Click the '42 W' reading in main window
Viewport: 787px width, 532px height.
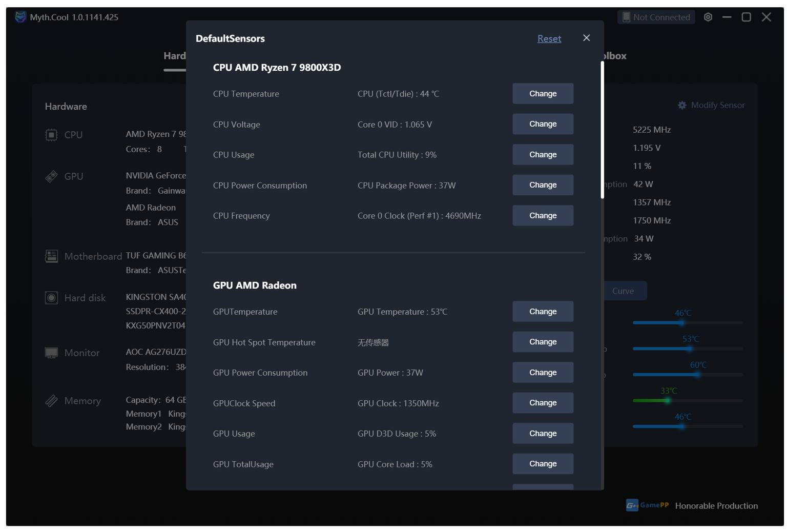pyautogui.click(x=643, y=184)
